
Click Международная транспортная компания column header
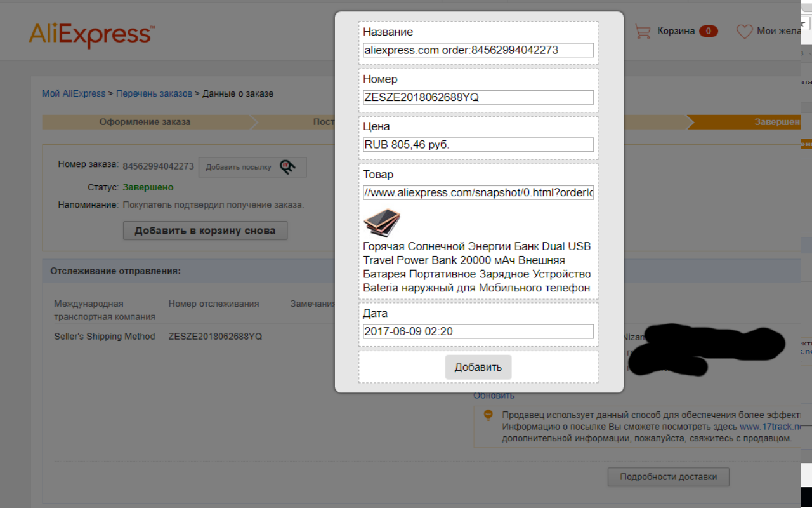(105, 310)
